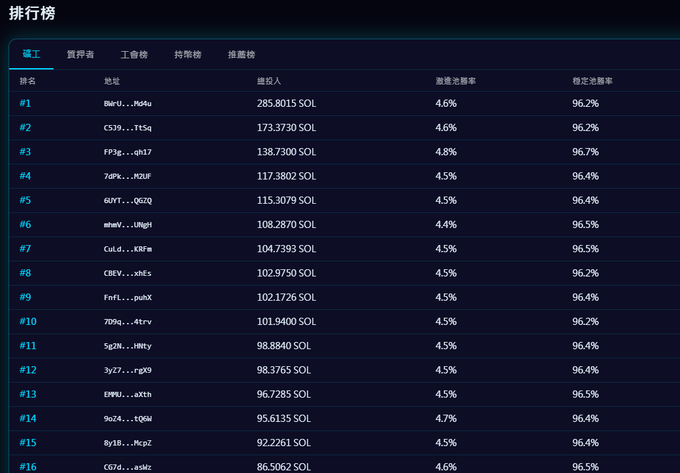
Task: Show the 推薦榜 leaderboard tab
Action: [242, 54]
